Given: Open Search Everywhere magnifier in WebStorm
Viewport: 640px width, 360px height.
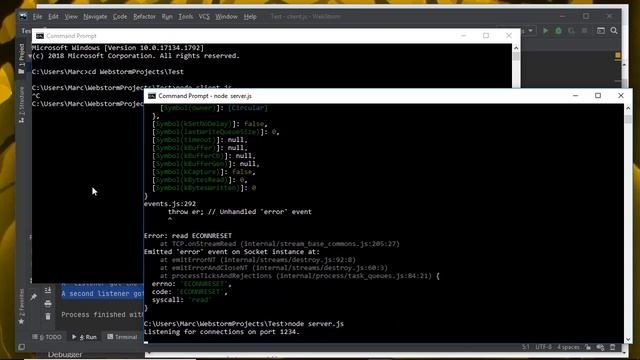Looking at the screenshot, I should (x=614, y=31).
